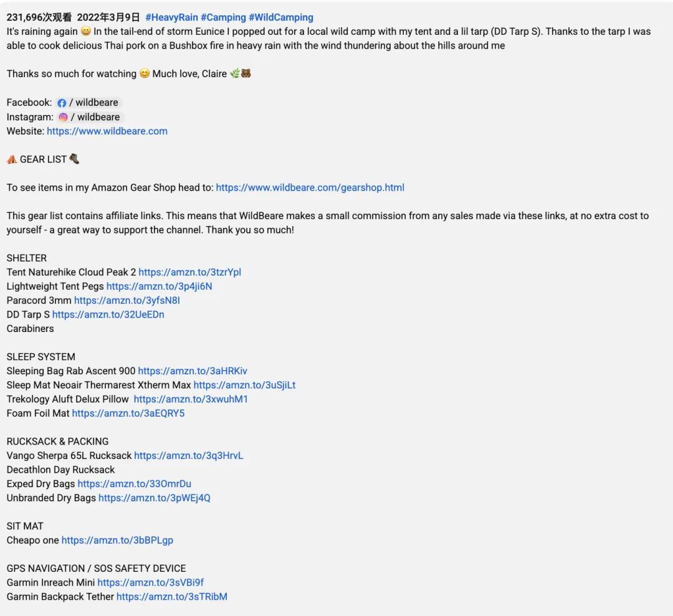This screenshot has height=616, width=673.
Task: Open the #HeavyRain hashtag
Action: (x=171, y=17)
